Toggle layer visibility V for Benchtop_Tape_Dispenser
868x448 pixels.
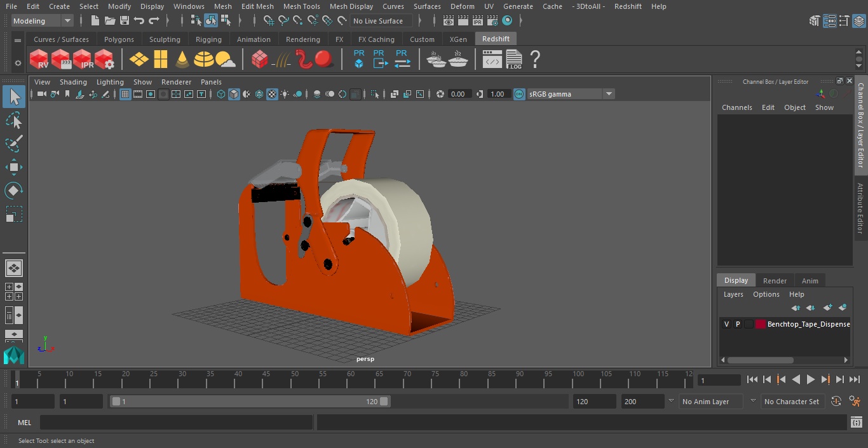click(726, 324)
